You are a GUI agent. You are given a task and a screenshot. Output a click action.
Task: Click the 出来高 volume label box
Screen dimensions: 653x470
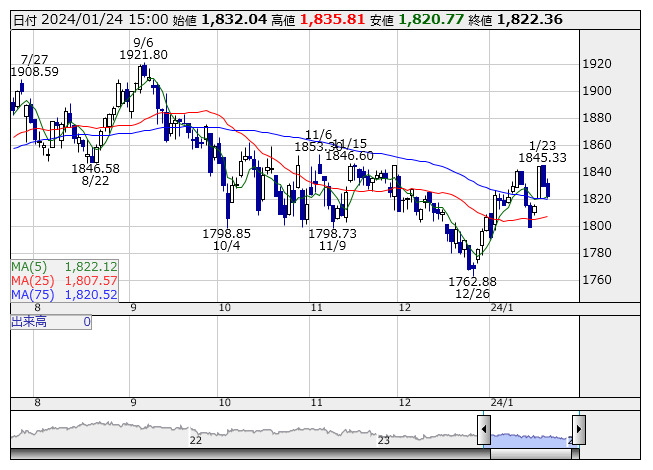[x=51, y=322]
